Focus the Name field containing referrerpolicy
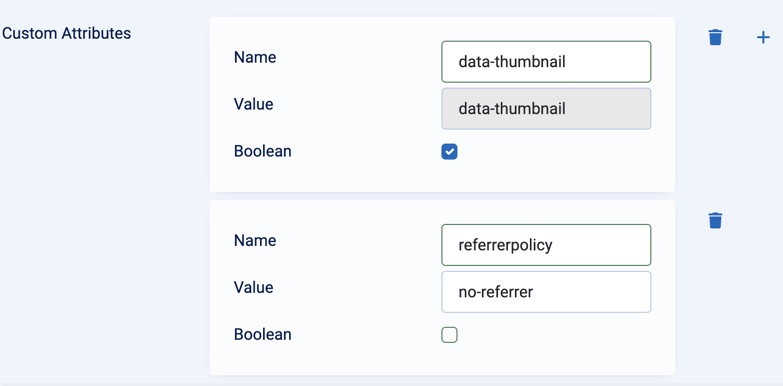 tap(546, 245)
